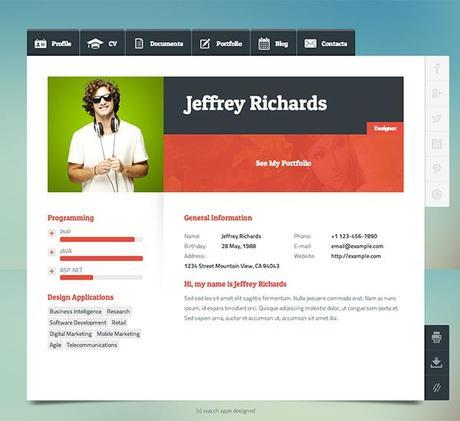Click the PHP skill progress bar
This screenshot has height=421, width=460.
pos(101,239)
